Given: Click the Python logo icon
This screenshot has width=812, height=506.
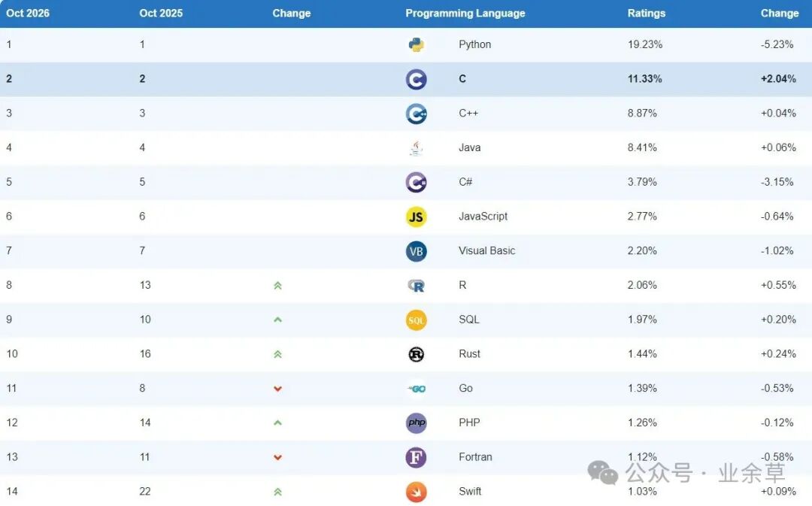Looking at the screenshot, I should 416,45.
